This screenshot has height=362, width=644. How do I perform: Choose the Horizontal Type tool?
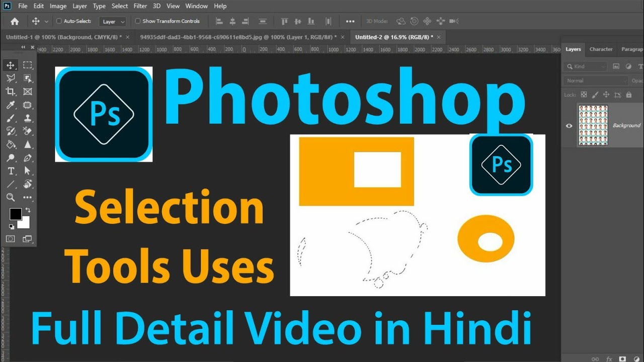(x=11, y=171)
